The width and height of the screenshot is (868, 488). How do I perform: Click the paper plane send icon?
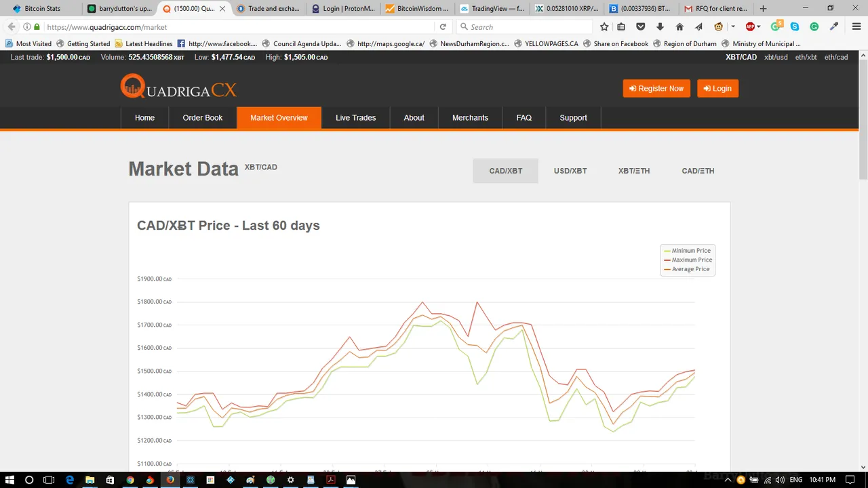698,27
